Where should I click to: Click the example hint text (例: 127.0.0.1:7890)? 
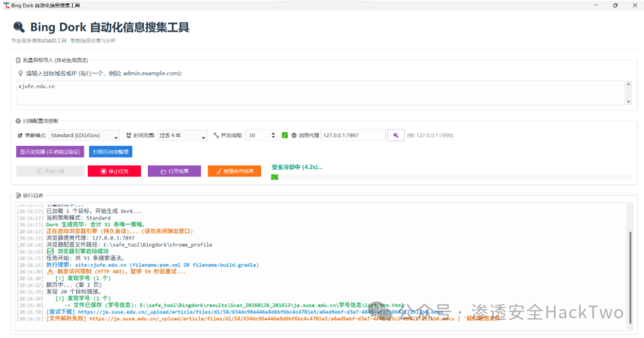pos(430,136)
